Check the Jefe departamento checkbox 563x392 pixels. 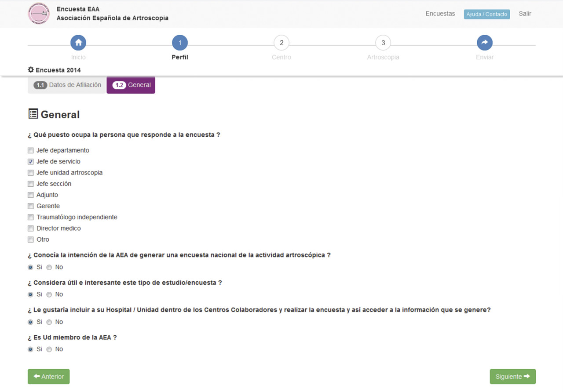click(x=31, y=150)
